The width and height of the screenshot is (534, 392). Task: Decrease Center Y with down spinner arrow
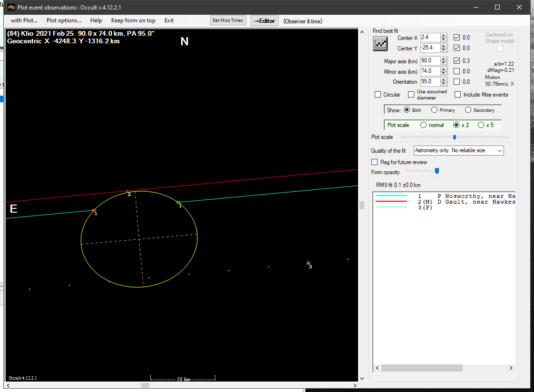[x=443, y=50]
